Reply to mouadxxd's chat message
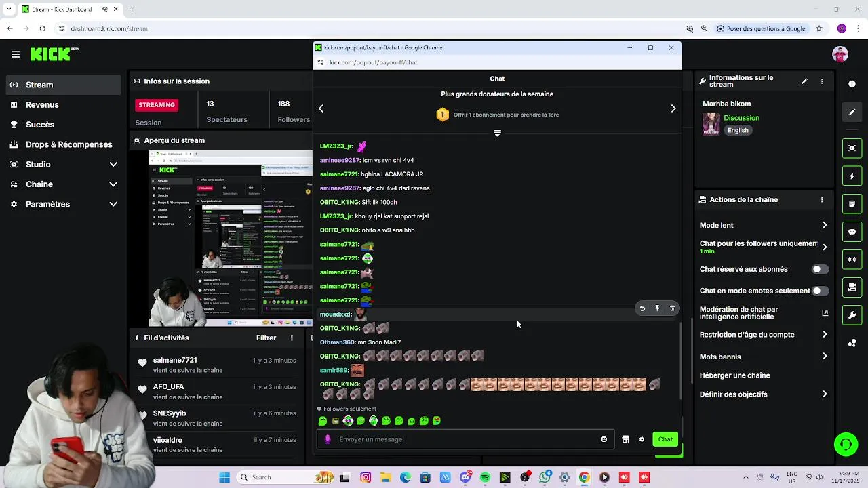This screenshot has height=488, width=868. coord(642,308)
